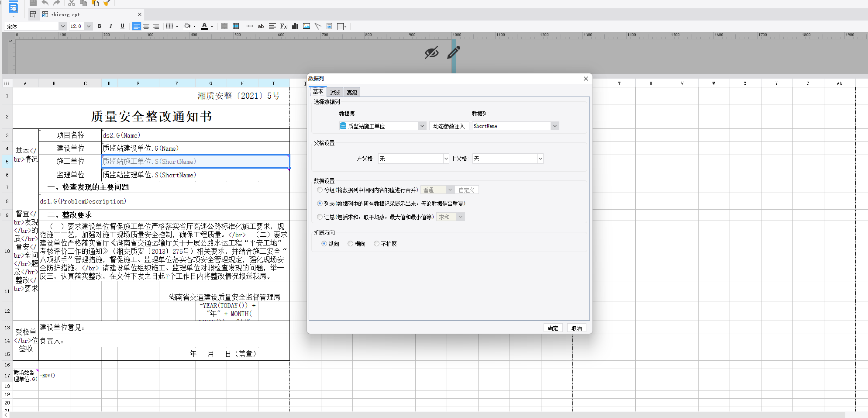
Task: Click the pencil edit icon
Action: coord(454,52)
